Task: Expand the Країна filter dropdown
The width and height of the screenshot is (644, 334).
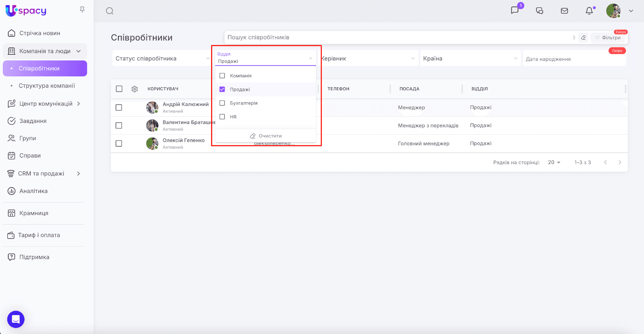Action: [x=469, y=58]
